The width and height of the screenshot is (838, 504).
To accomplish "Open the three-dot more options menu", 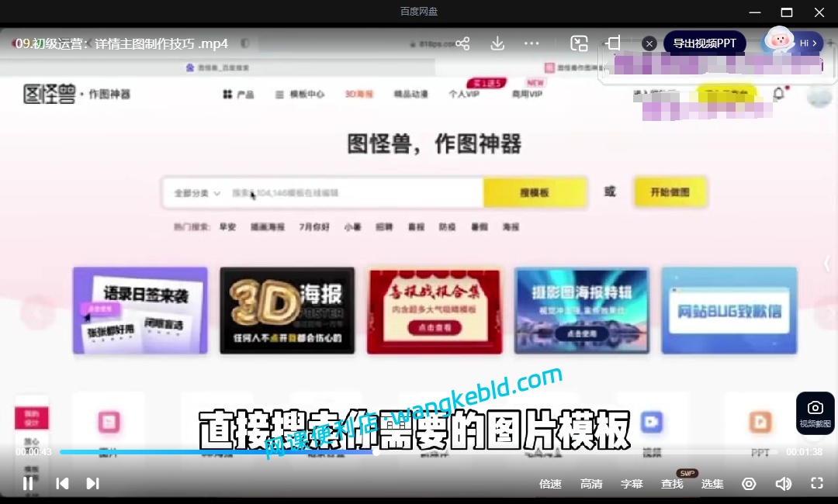I will point(532,43).
